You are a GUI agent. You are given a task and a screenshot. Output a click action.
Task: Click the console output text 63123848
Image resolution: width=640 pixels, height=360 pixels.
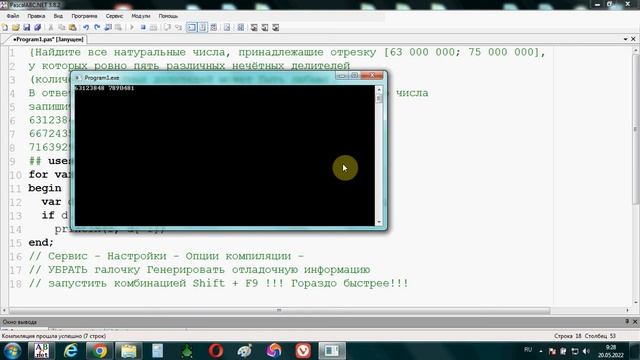[89, 88]
